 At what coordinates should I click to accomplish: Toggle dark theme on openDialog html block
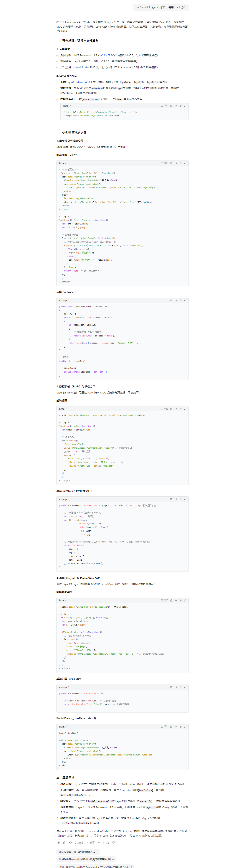181,600
